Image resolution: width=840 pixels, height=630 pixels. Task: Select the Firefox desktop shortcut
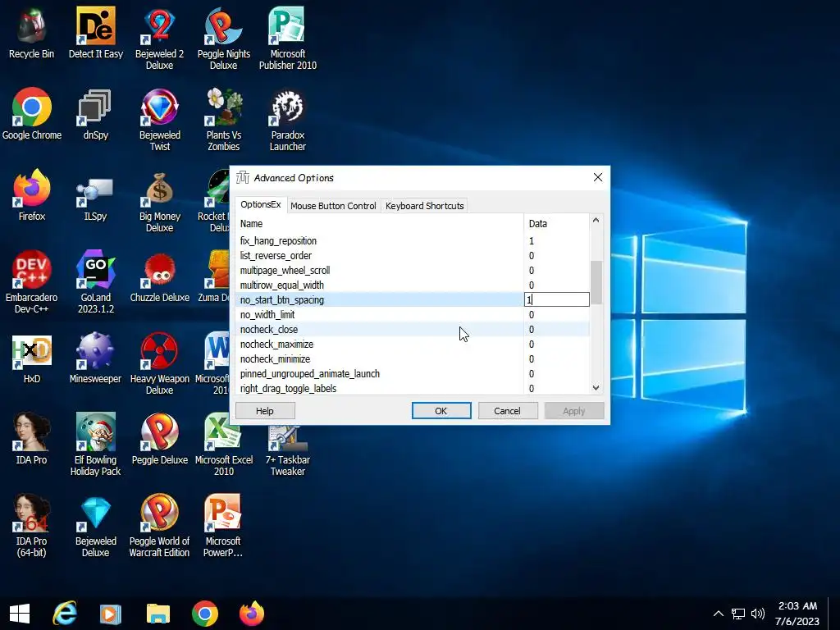(32, 195)
